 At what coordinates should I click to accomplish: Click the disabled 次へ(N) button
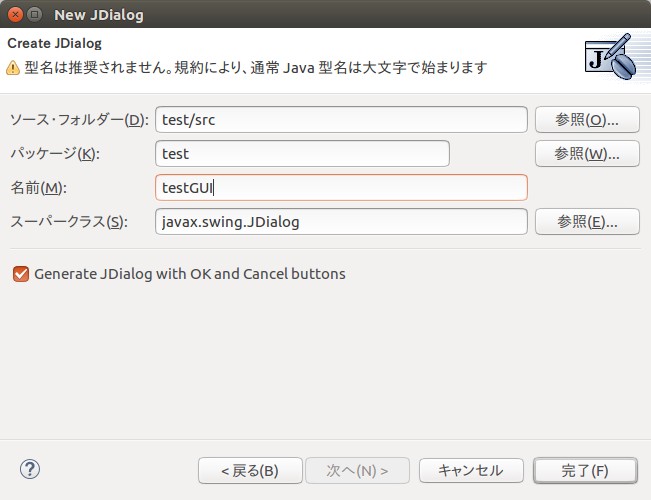click(357, 471)
